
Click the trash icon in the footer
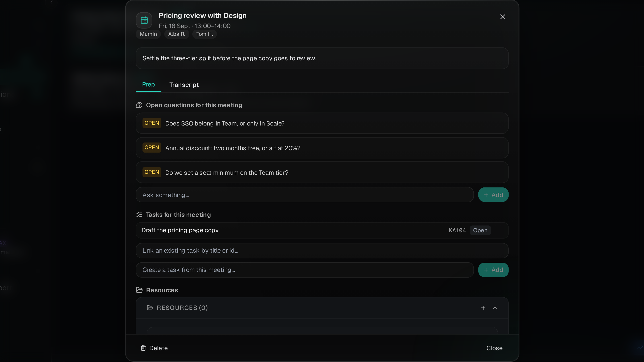tap(143, 348)
